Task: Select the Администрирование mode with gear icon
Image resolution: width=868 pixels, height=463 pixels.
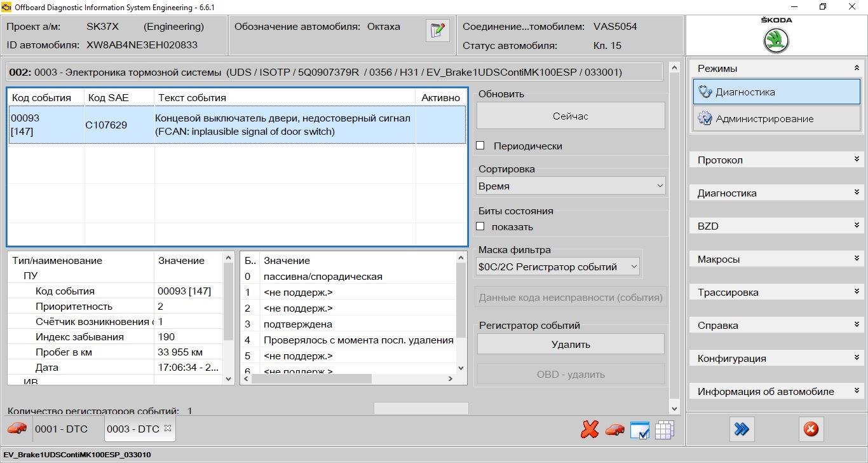Action: [x=776, y=119]
